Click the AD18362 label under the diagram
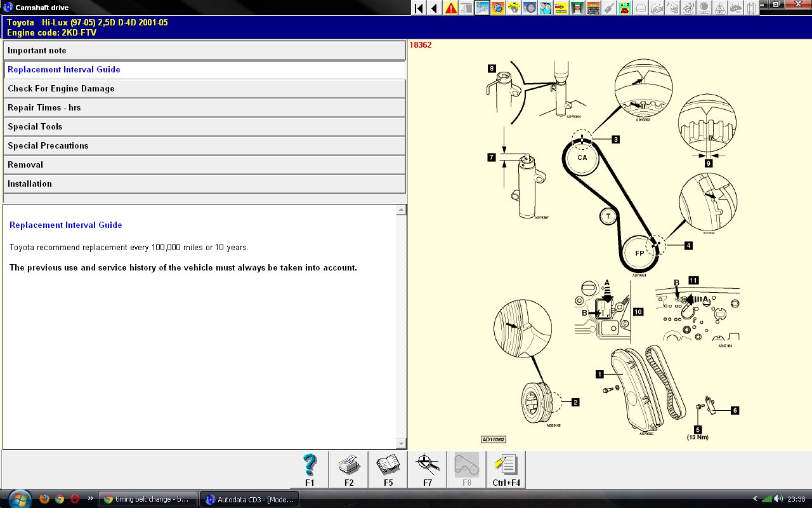 coord(494,439)
